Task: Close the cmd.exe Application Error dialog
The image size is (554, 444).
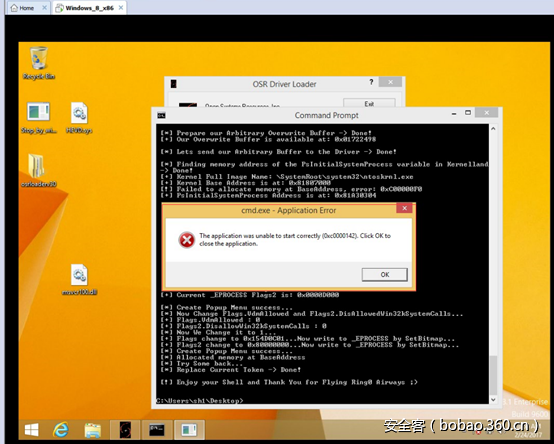Action: point(404,208)
